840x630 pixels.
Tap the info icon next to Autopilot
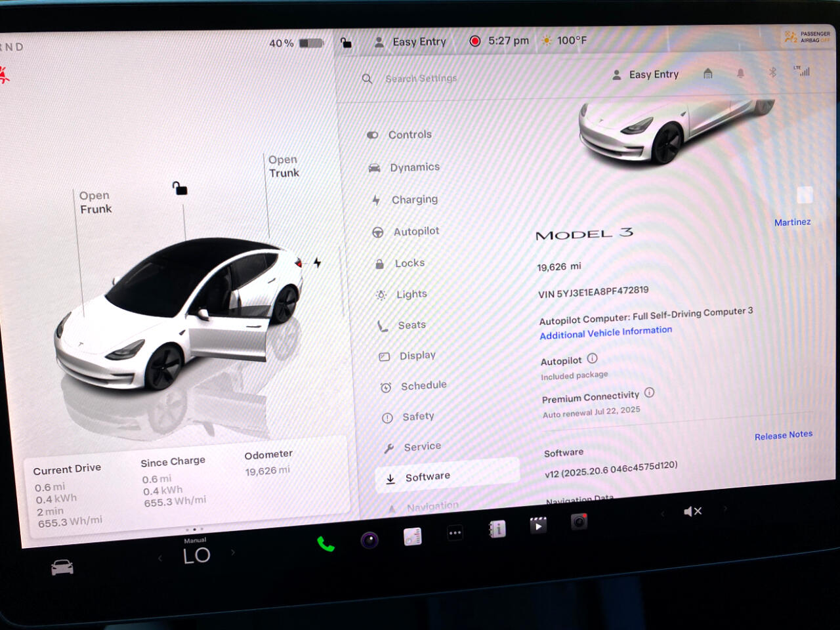point(592,358)
